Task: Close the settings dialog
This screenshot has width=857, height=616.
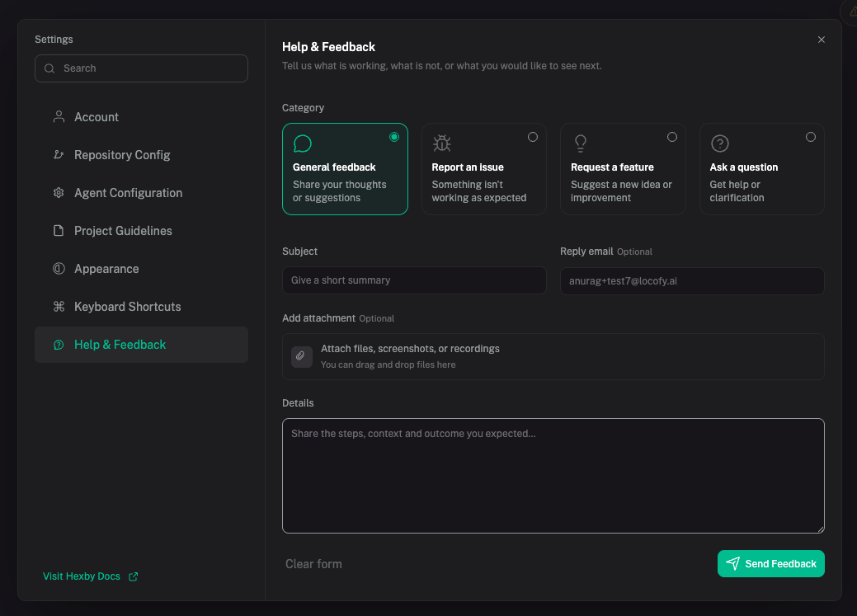Action: 821,40
